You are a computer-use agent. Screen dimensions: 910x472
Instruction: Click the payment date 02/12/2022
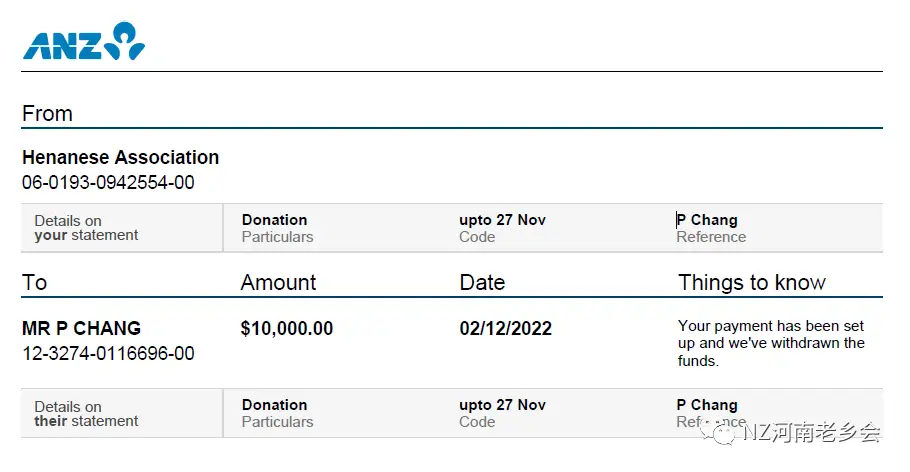coord(505,328)
